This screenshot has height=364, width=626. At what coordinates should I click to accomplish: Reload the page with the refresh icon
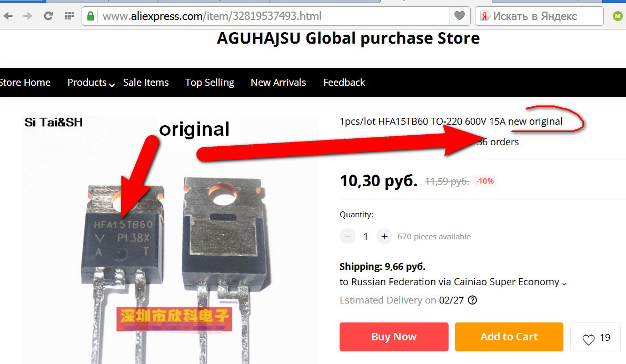pyautogui.click(x=48, y=16)
